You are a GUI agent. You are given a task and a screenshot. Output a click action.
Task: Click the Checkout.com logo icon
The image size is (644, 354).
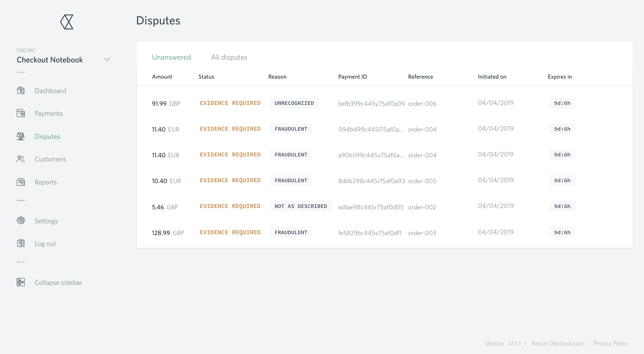tap(67, 22)
